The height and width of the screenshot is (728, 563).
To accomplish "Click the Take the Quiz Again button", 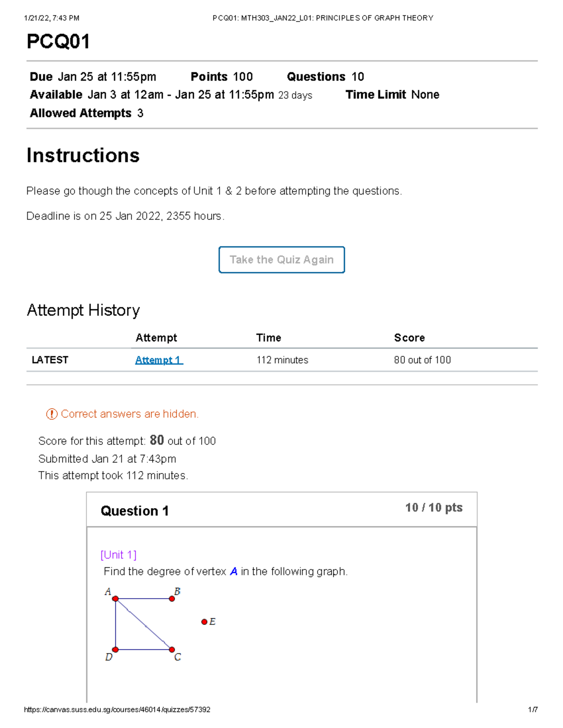I will (x=281, y=260).
